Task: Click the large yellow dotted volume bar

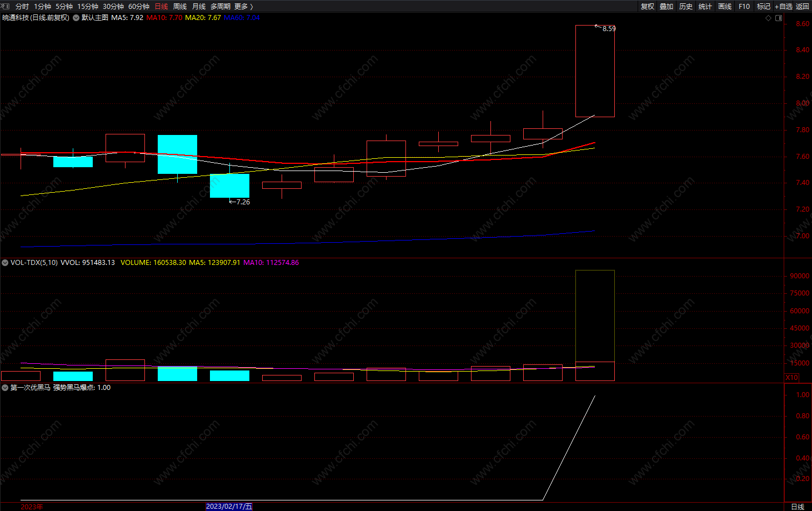Action: coord(595,316)
